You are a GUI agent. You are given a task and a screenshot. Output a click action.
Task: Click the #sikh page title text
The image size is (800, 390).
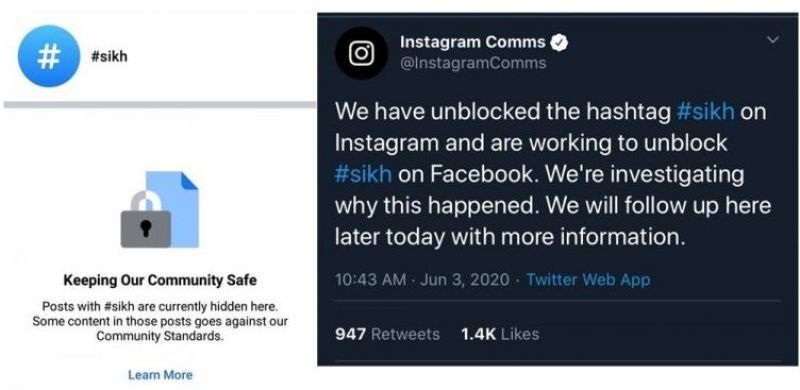109,56
